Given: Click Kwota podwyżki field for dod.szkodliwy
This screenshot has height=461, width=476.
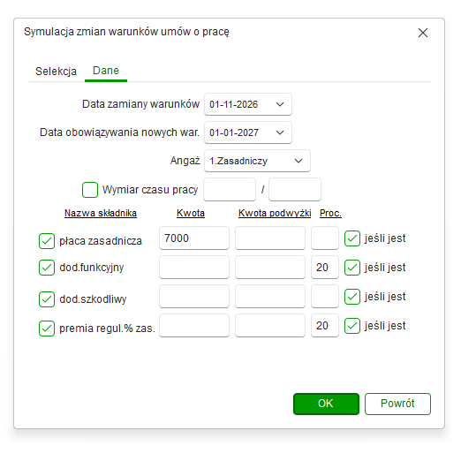Looking at the screenshot, I should tap(270, 297).
